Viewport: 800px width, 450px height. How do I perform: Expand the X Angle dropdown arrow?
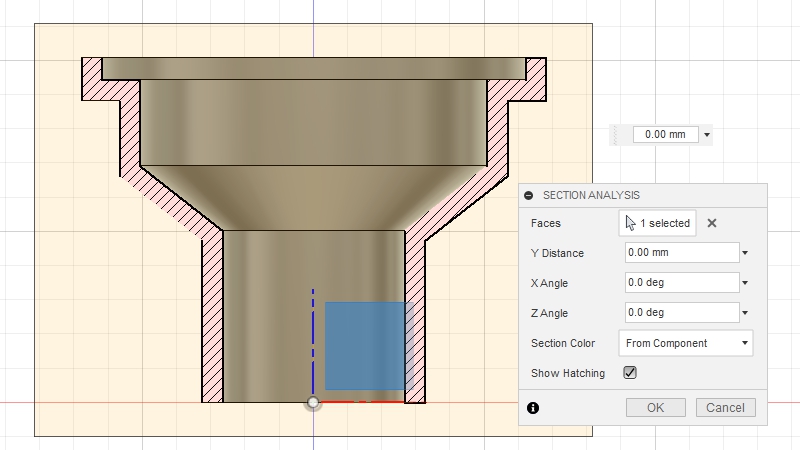point(745,283)
